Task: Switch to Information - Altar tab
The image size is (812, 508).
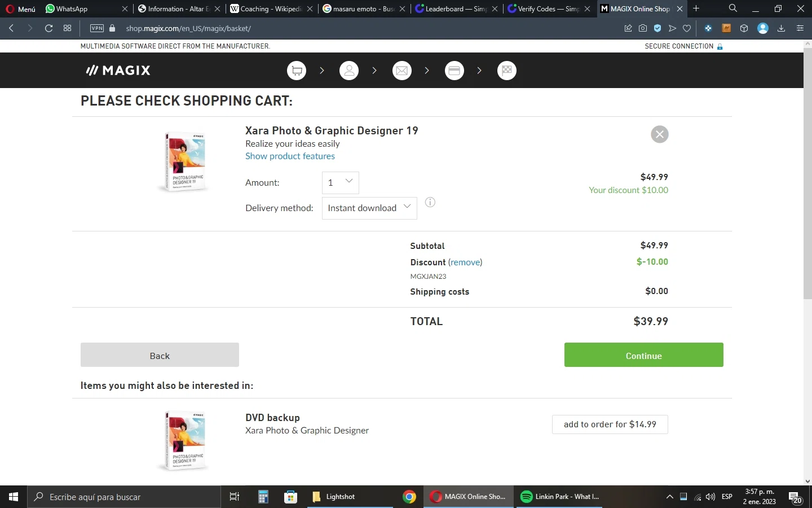Action: (174, 8)
